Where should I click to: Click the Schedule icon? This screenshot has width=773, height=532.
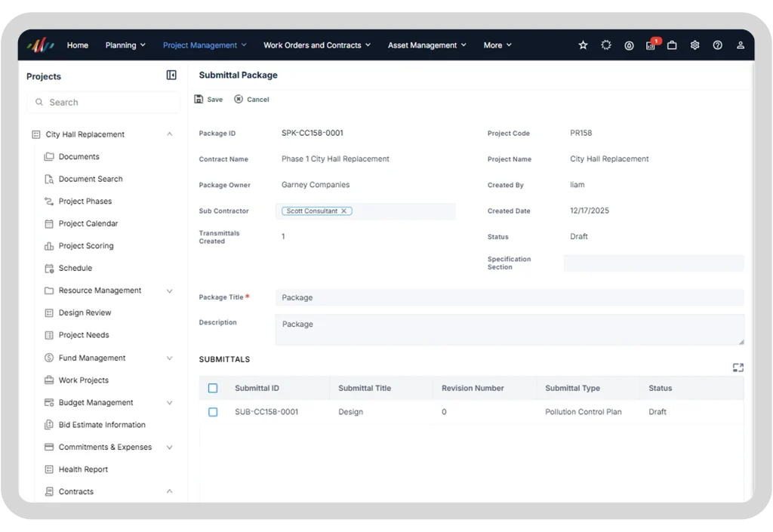coord(49,268)
